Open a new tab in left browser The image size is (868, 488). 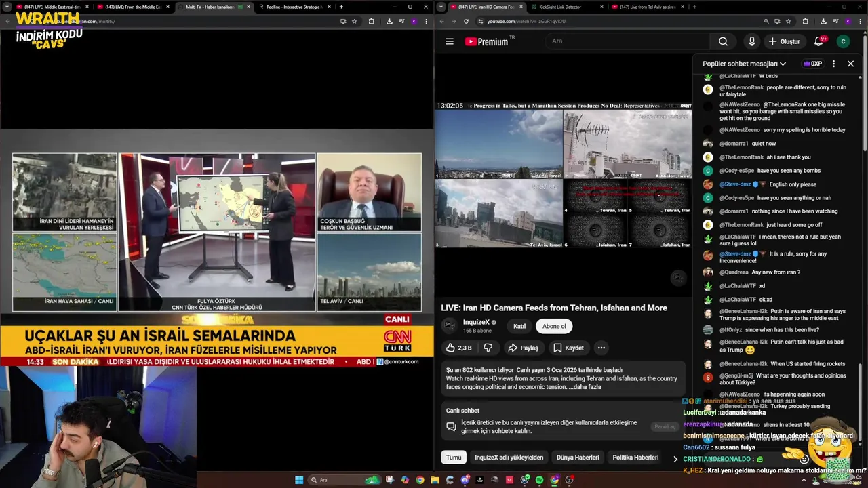(x=341, y=7)
